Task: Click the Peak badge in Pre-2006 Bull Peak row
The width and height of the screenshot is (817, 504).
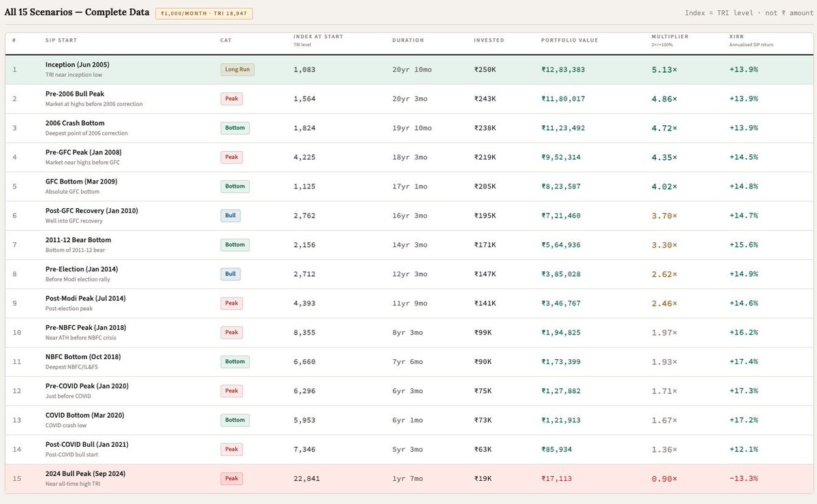Action: pyautogui.click(x=231, y=99)
